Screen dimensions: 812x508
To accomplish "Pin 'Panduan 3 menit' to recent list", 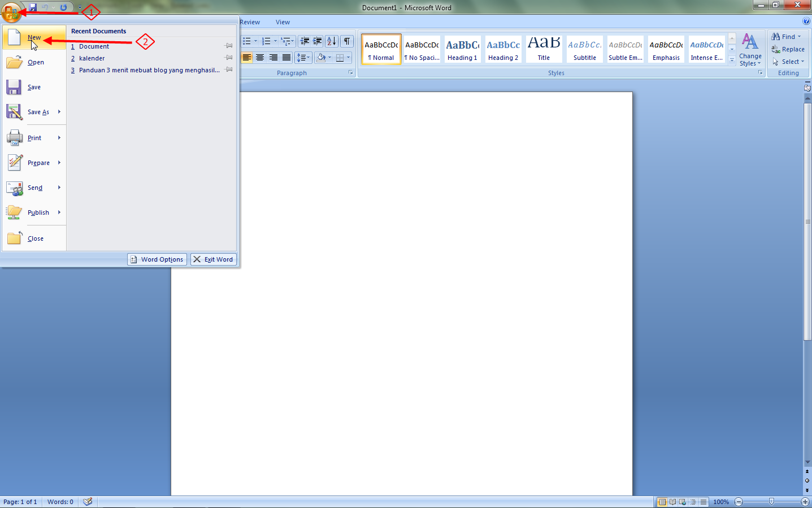I will pos(229,70).
